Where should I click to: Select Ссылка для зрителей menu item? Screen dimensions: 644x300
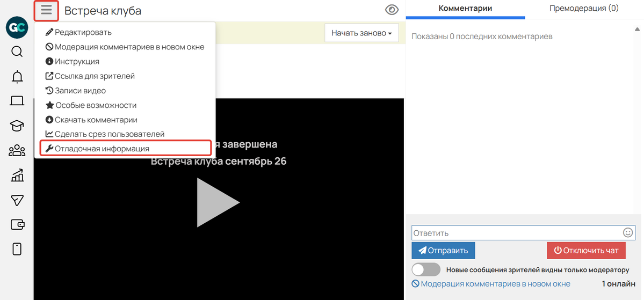point(90,76)
